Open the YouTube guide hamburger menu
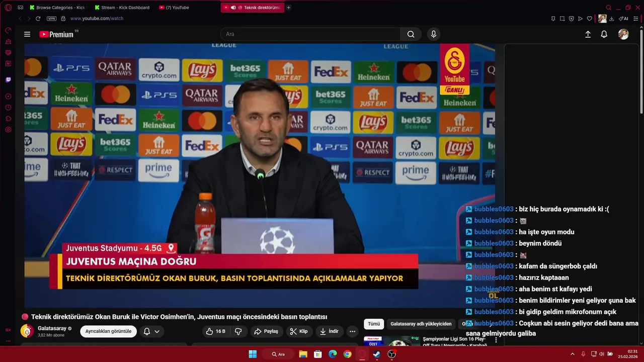 (x=27, y=34)
